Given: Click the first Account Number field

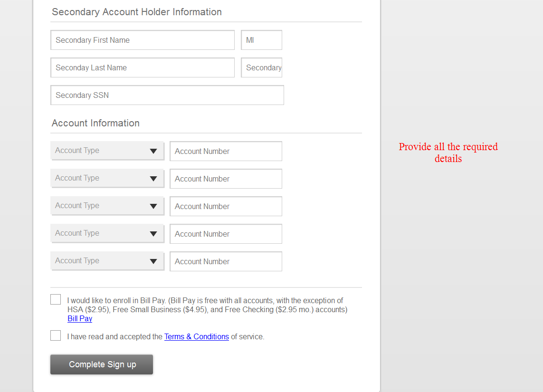Looking at the screenshot, I should pyautogui.click(x=226, y=151).
